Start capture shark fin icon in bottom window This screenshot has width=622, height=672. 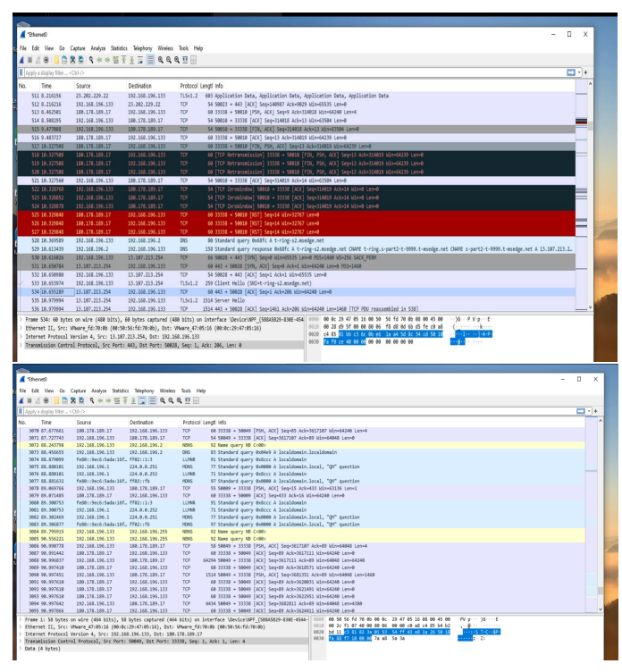click(x=21, y=400)
